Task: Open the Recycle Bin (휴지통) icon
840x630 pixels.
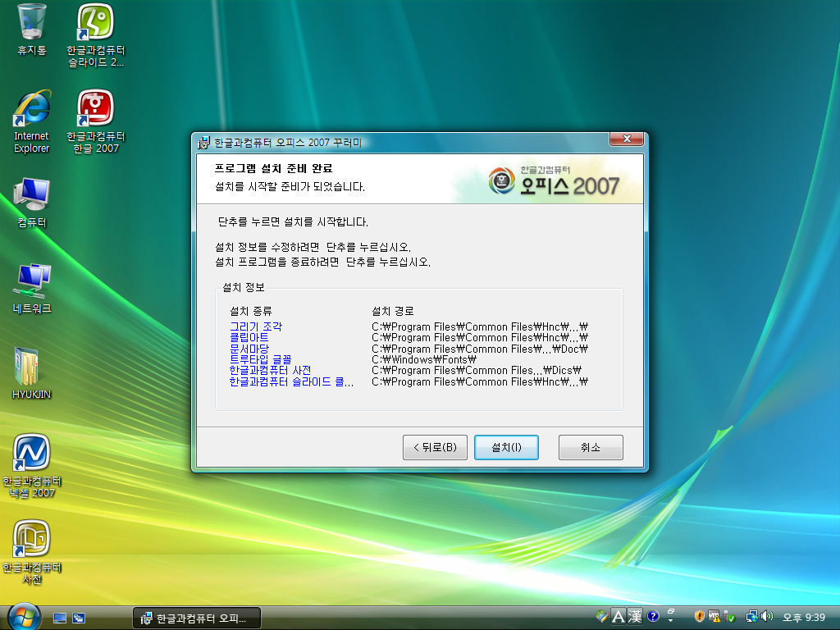Action: point(31,30)
